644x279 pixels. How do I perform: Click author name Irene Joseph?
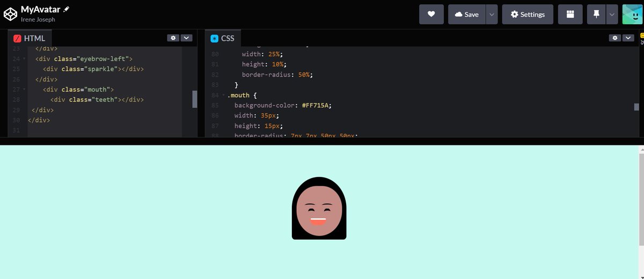pyautogui.click(x=38, y=20)
